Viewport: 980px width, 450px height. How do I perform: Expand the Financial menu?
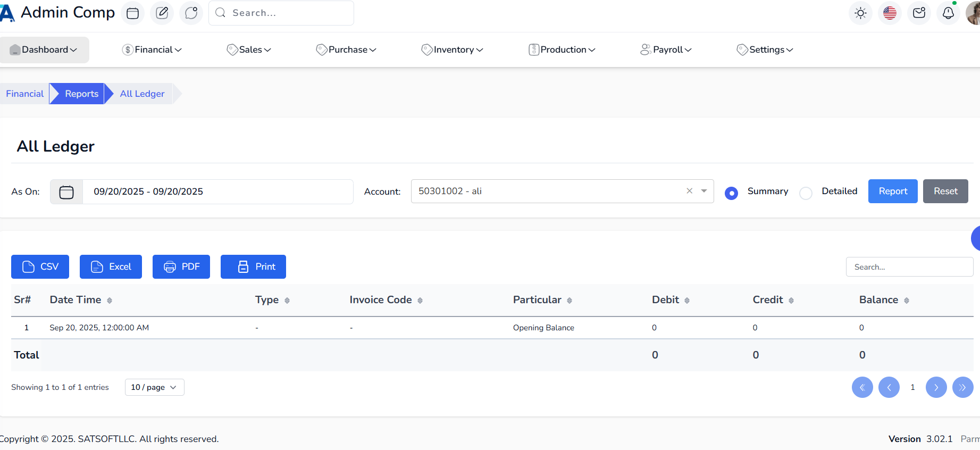tap(152, 50)
